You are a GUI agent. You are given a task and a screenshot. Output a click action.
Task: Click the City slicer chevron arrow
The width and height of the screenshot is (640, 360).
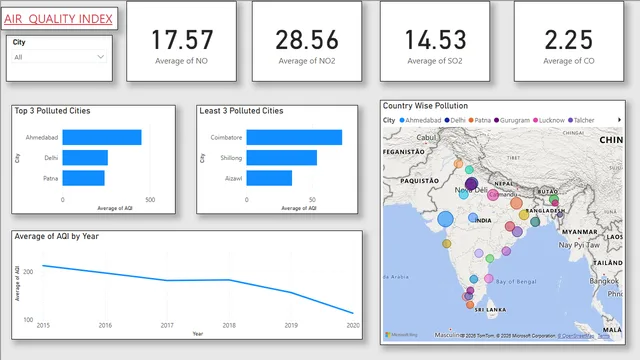point(100,57)
